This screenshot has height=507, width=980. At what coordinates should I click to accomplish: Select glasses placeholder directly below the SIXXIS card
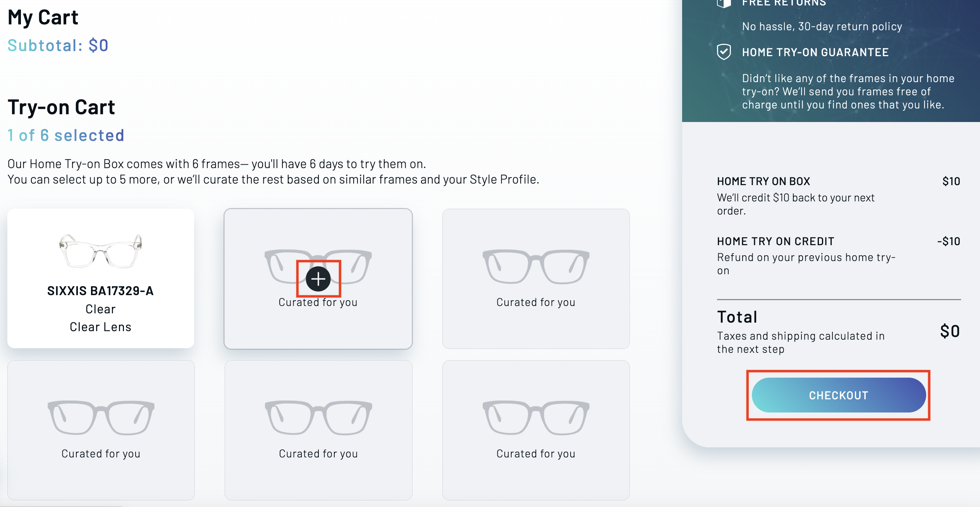click(x=101, y=418)
